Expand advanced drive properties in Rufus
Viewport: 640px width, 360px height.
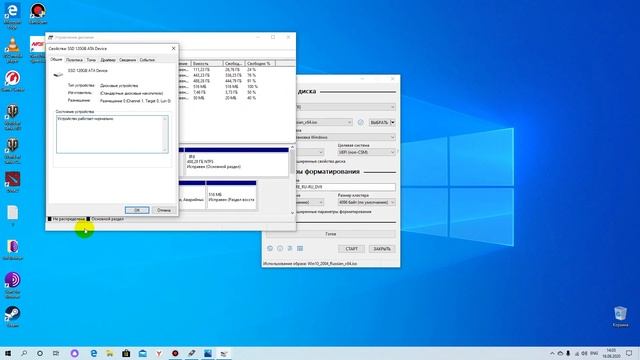(321, 161)
